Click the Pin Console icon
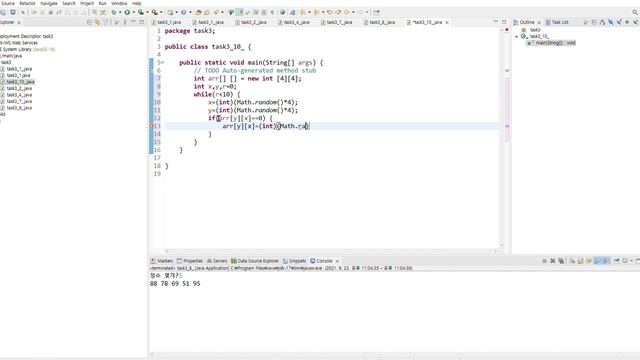 (617, 261)
